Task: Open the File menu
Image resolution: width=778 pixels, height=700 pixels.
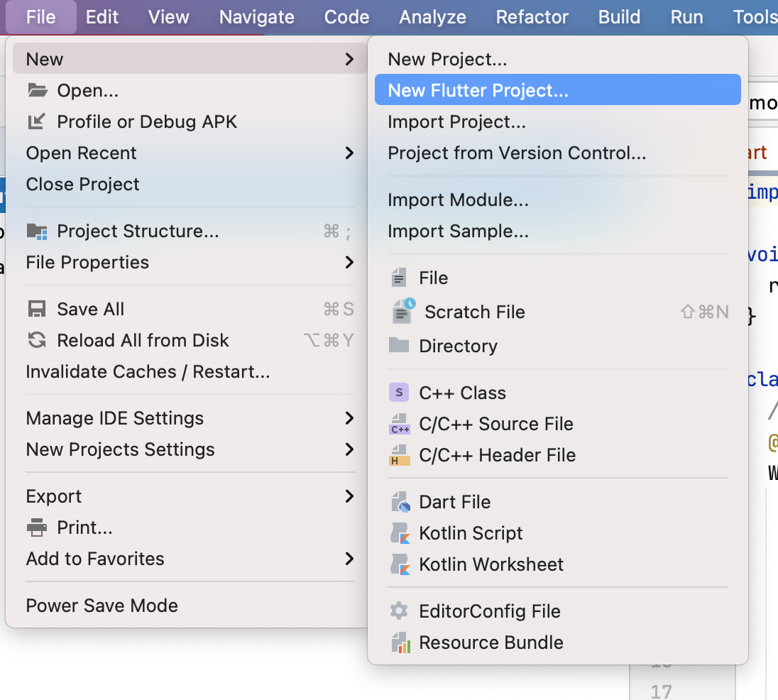Action: (40, 17)
